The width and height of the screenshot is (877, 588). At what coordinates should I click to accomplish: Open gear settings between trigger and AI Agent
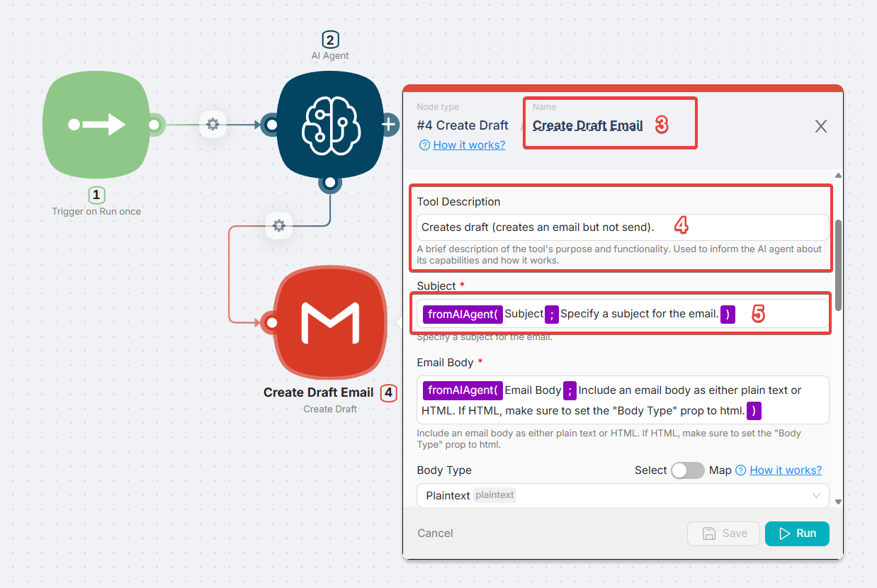click(x=212, y=125)
